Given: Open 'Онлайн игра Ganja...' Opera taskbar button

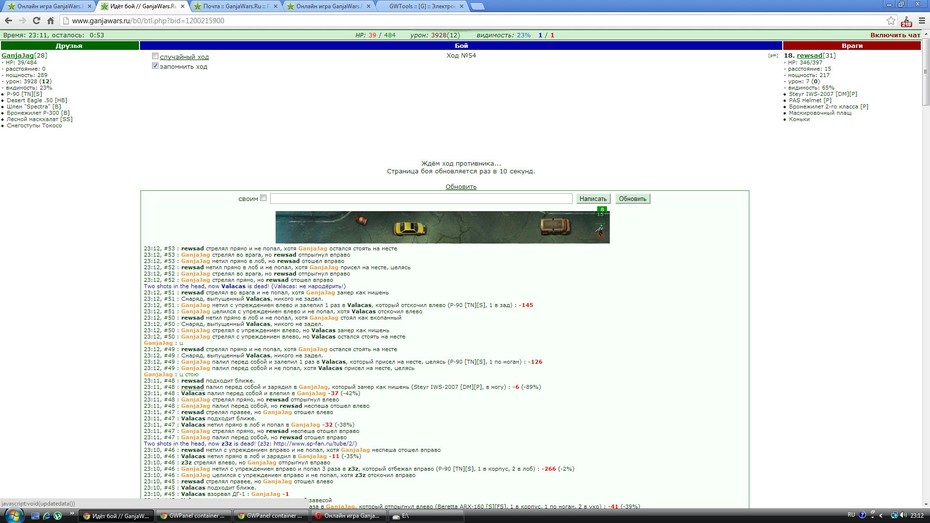Looking at the screenshot, I should tap(348, 516).
